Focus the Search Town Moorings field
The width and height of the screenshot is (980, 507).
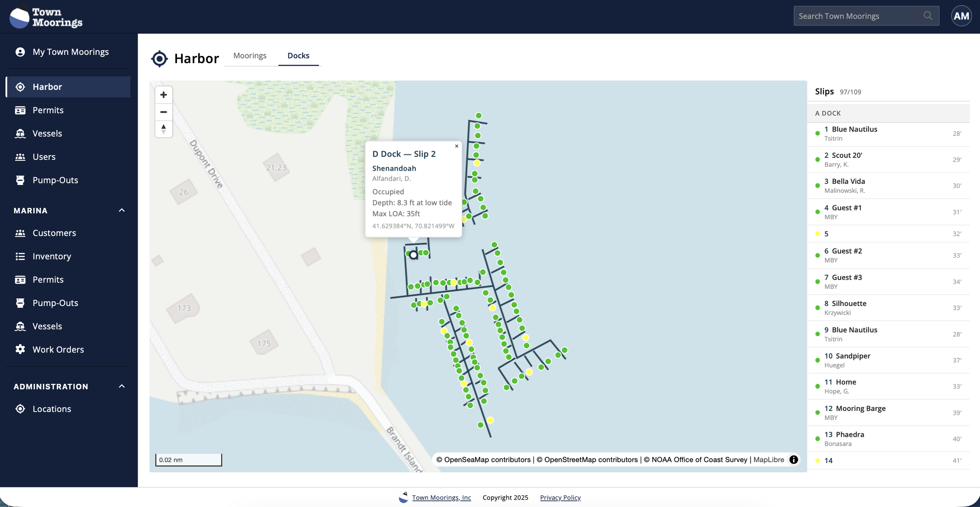[x=866, y=16]
